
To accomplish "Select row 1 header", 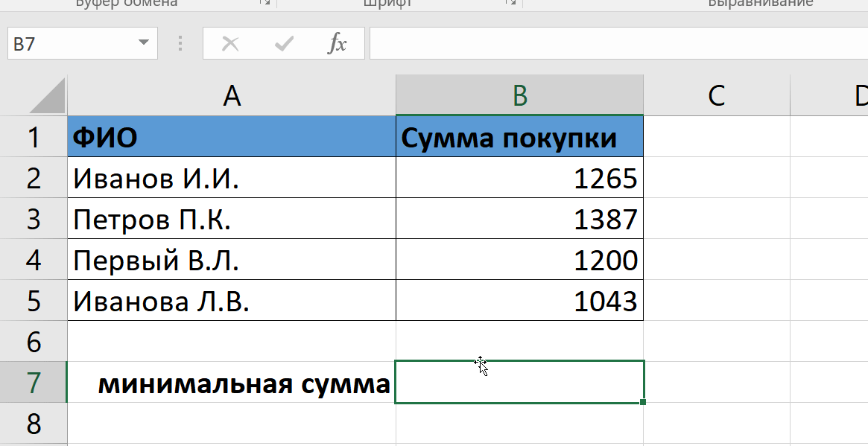I will (x=34, y=137).
